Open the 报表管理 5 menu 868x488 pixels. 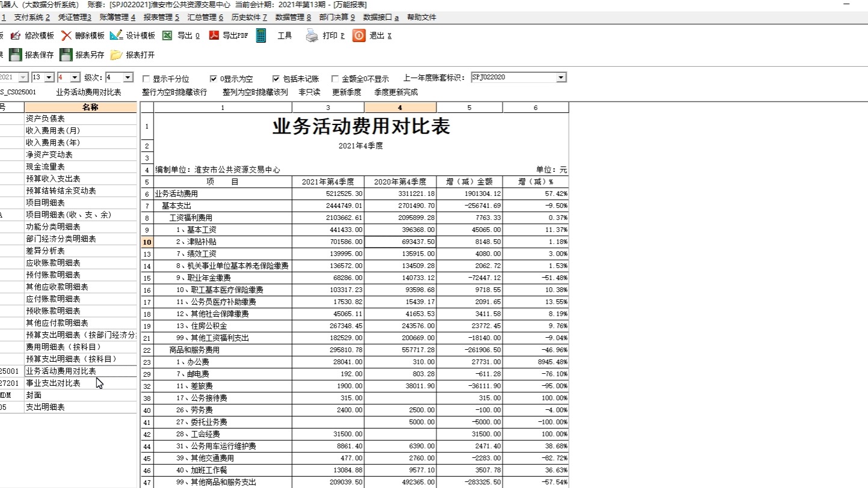coord(161,17)
